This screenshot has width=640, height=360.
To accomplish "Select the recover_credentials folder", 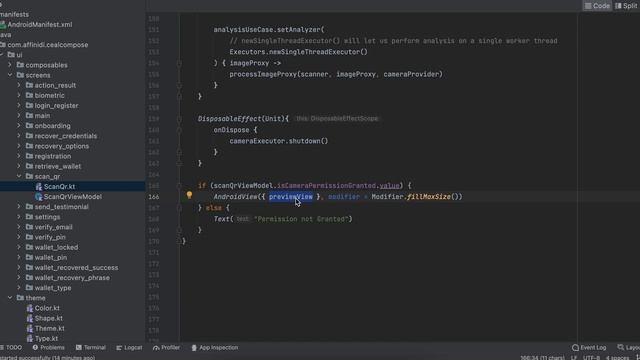I will pyautogui.click(x=66, y=136).
